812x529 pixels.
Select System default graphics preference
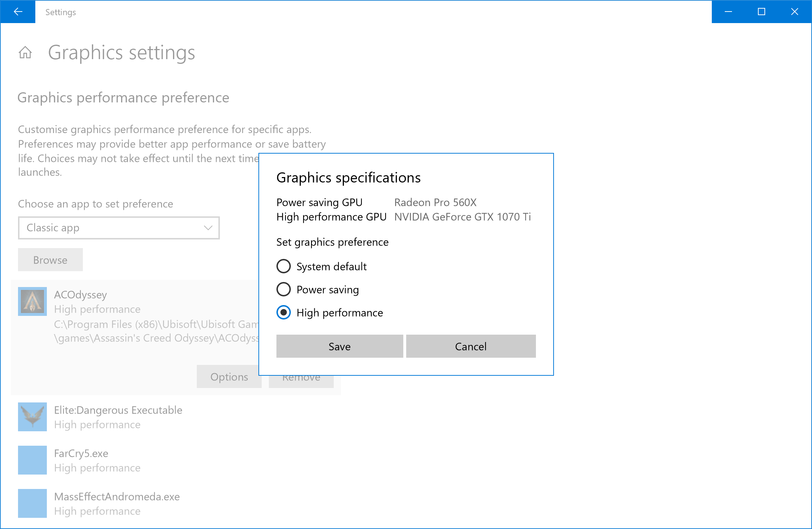coord(284,266)
